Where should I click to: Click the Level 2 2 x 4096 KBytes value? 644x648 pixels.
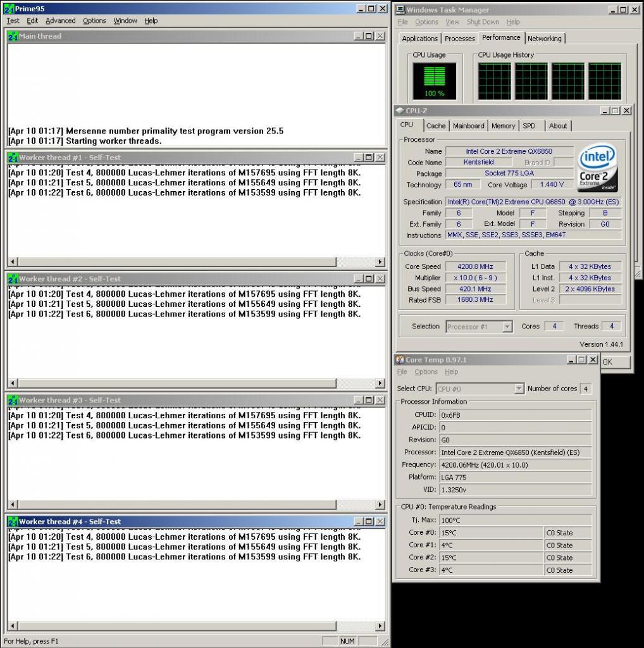590,289
